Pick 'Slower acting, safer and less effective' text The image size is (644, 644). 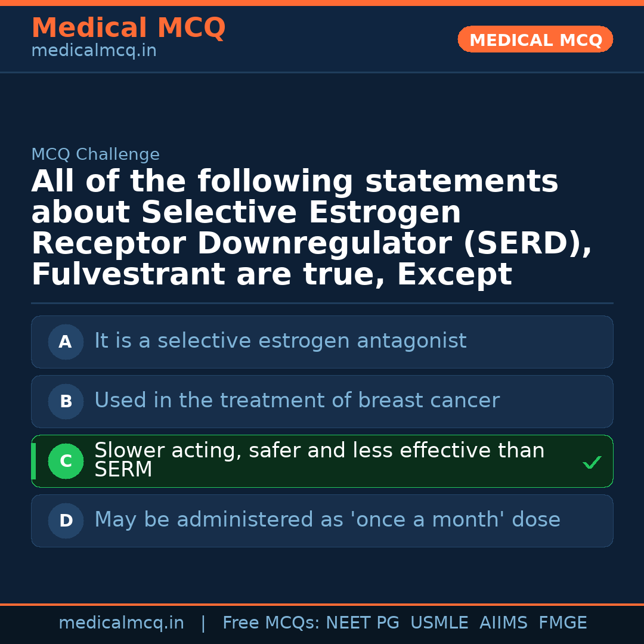pyautogui.click(x=319, y=451)
